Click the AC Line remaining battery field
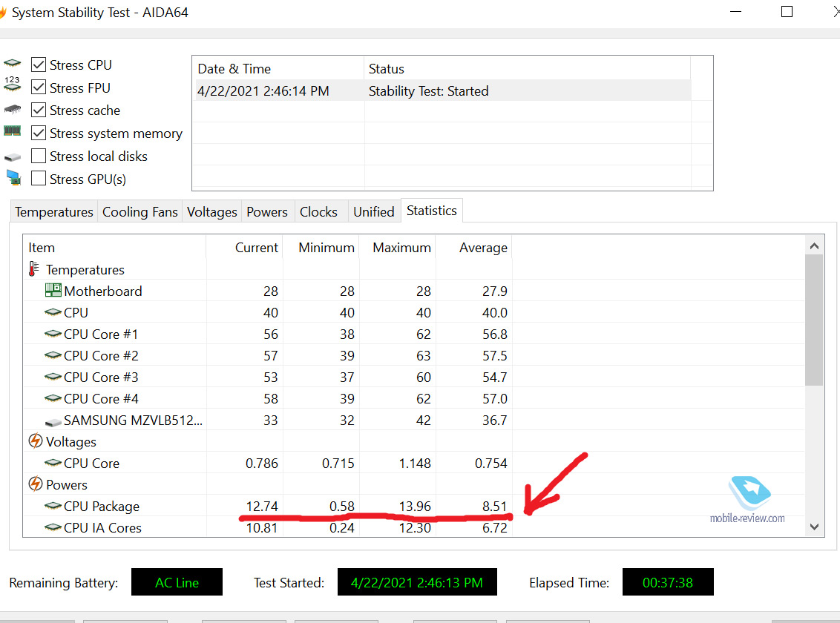This screenshot has width=840, height=623. [x=177, y=581]
